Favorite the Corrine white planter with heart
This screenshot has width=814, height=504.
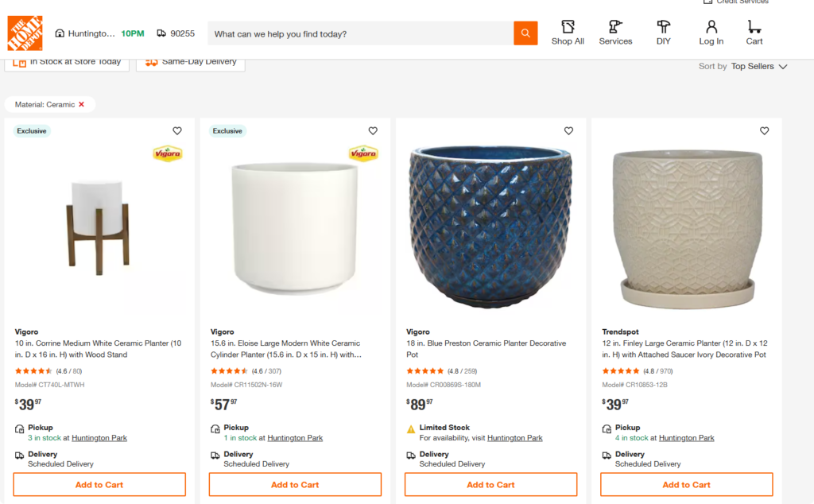point(176,131)
